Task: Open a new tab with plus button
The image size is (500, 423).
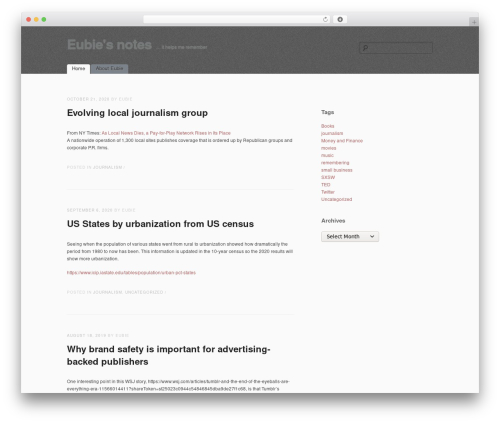Action: coord(474,22)
